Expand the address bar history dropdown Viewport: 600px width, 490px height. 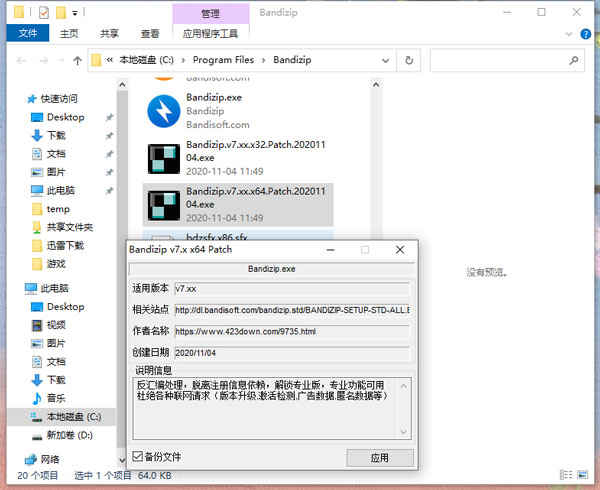386,60
